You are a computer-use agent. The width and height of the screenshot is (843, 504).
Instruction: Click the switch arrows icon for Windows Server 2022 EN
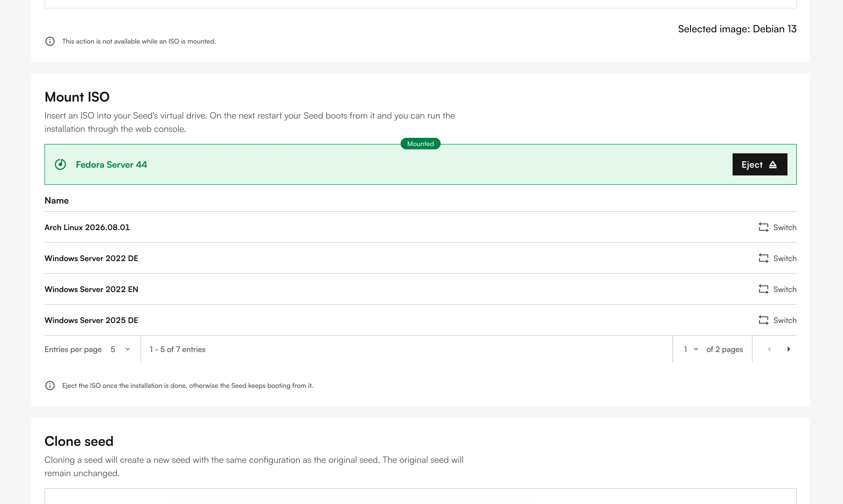[763, 289]
